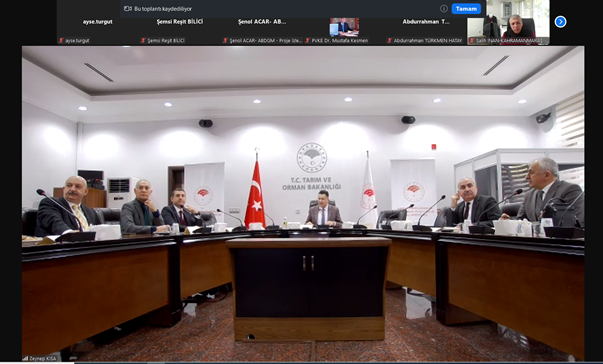Image resolution: width=603 pixels, height=364 pixels.
Task: Click the main meeting room video
Action: coord(303,204)
